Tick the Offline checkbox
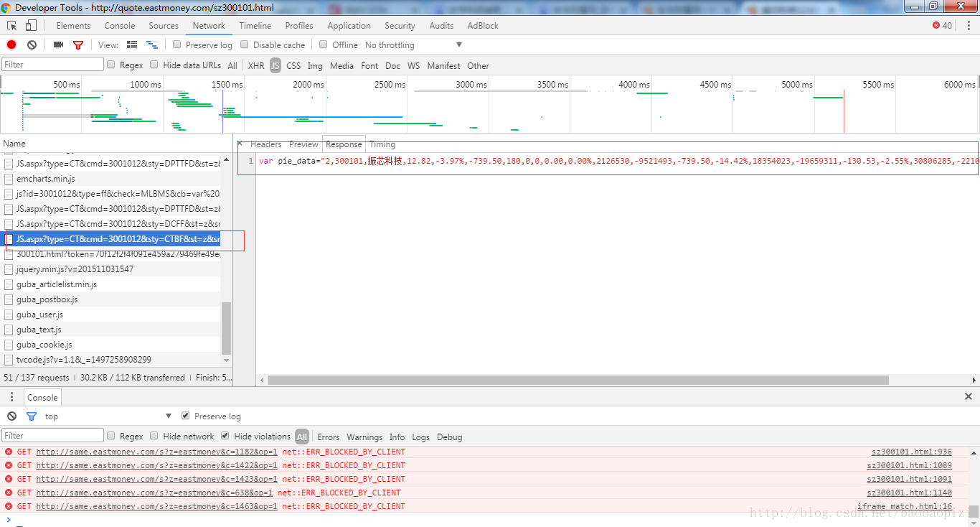Viewport: 980px width, 527px height. pyautogui.click(x=323, y=45)
